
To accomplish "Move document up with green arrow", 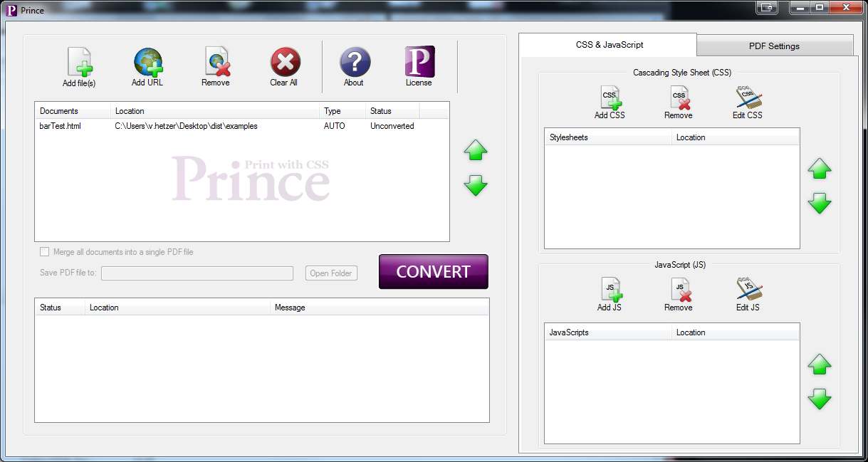I will pyautogui.click(x=476, y=150).
